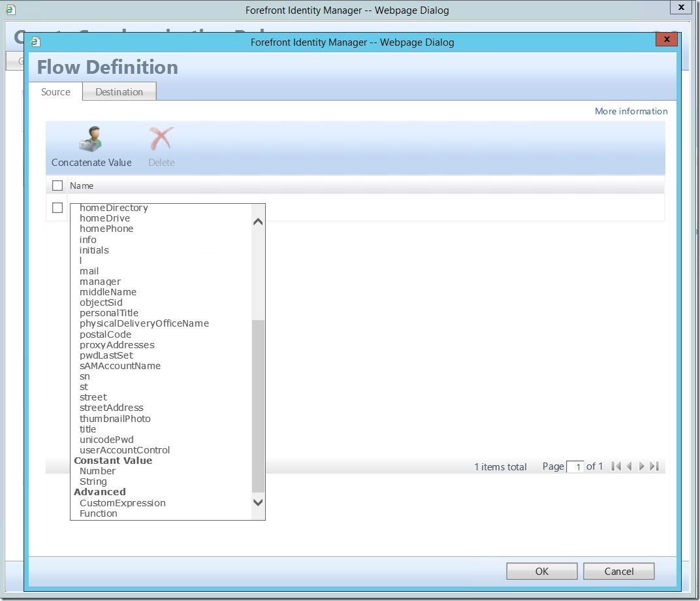The width and height of the screenshot is (700, 601).
Task: Select manager in the attribute list
Action: click(100, 282)
